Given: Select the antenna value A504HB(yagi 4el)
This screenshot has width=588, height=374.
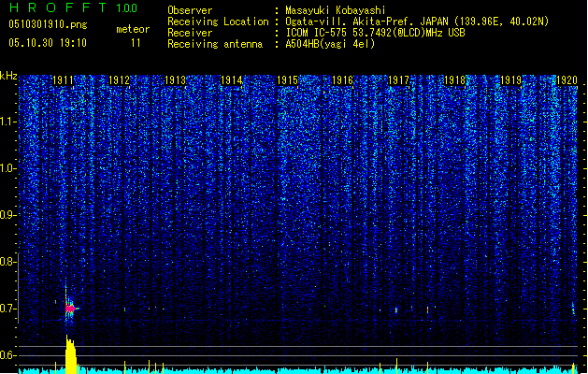Looking at the screenshot, I should point(330,44).
